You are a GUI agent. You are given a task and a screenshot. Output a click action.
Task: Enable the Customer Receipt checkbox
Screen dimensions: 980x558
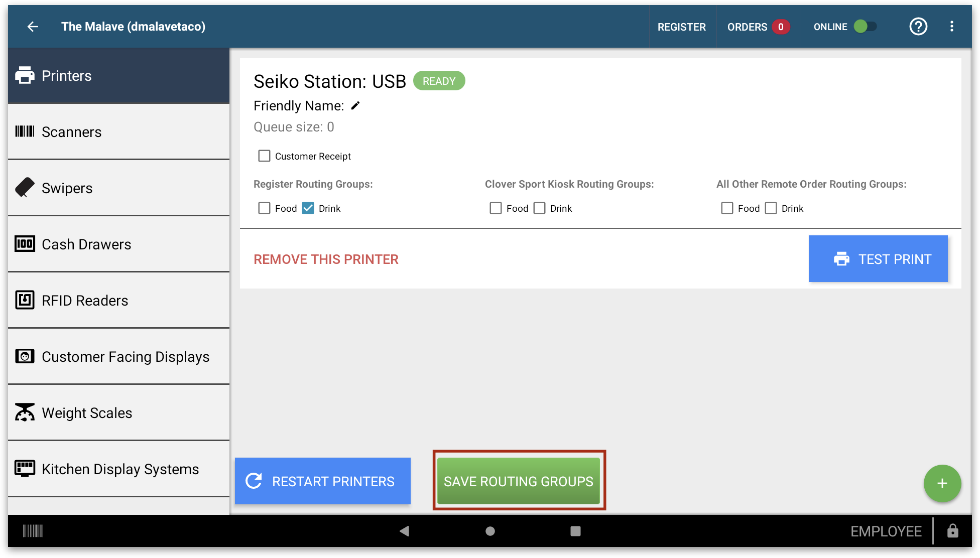click(265, 156)
